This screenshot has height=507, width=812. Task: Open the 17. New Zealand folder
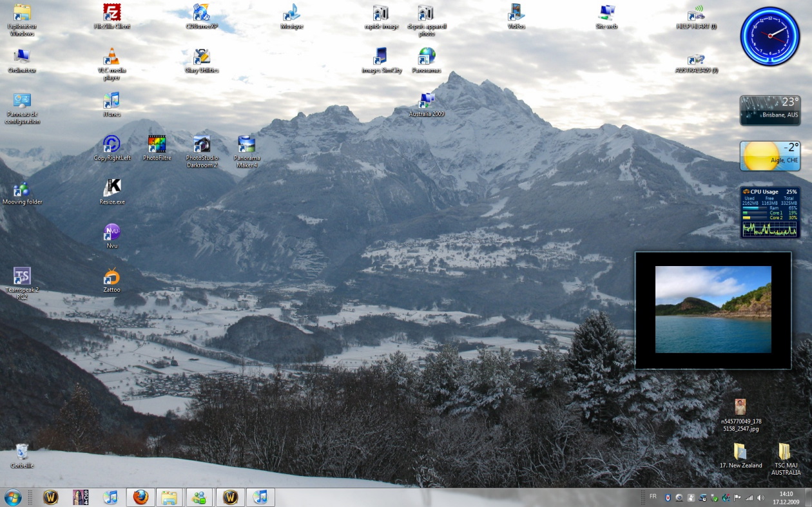tap(740, 452)
